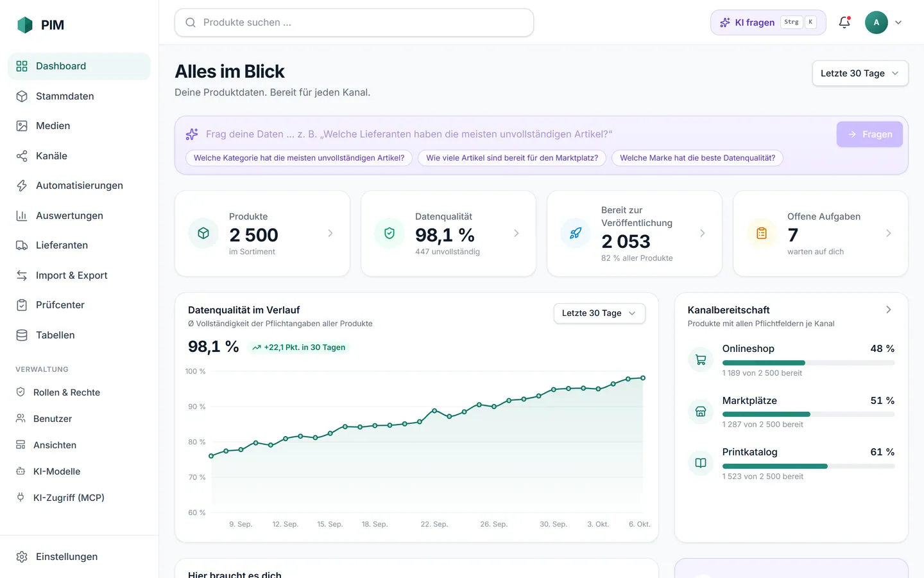Click the Kategorie unvollständige Artikel suggestion
The width and height of the screenshot is (924, 578).
pos(299,158)
